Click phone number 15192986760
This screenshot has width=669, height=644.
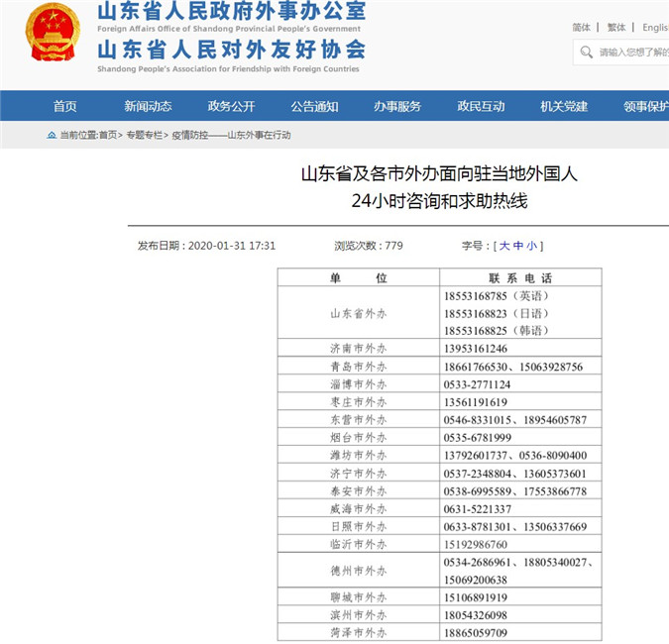[476, 545]
